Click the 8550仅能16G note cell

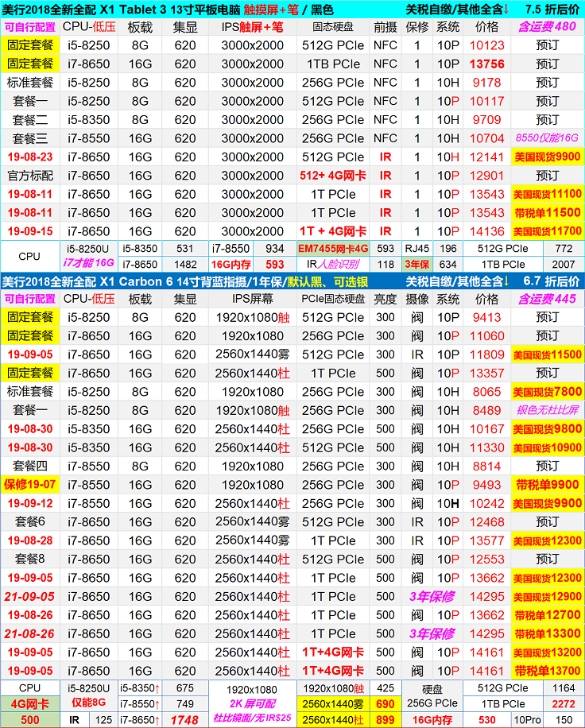[547, 138]
